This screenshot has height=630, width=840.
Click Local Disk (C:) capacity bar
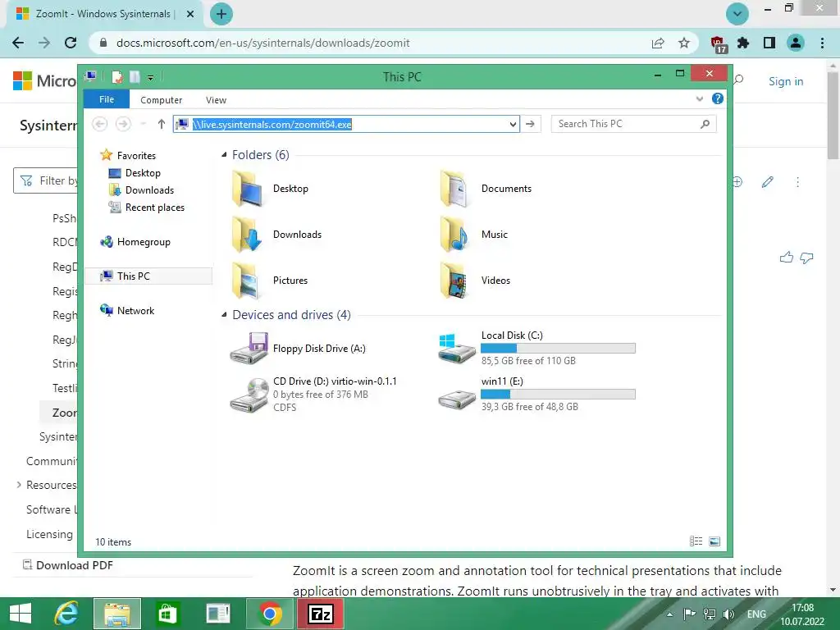(558, 348)
